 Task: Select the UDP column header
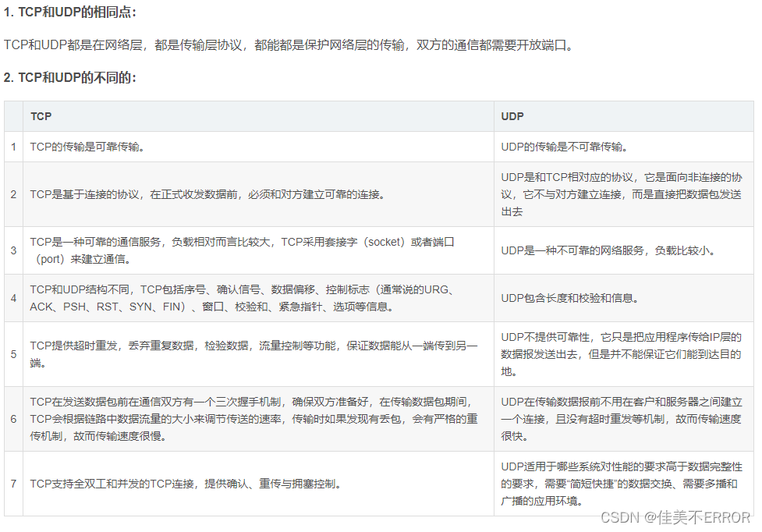click(x=511, y=115)
